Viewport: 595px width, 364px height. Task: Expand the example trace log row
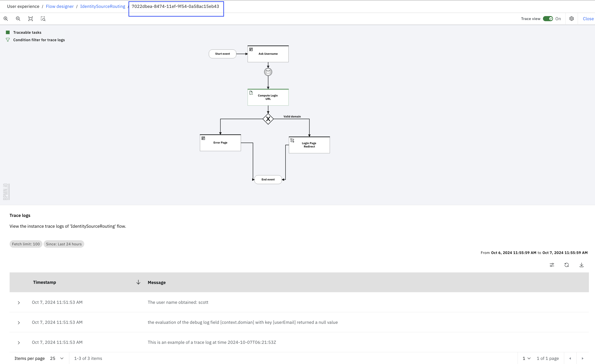19,343
